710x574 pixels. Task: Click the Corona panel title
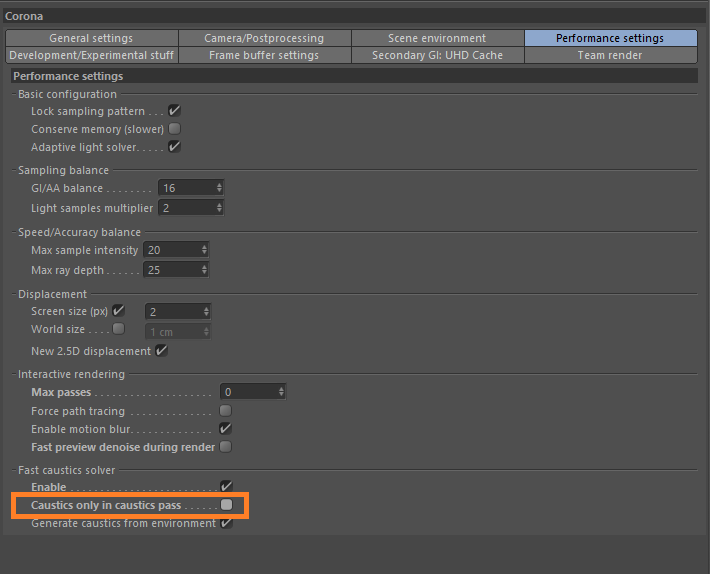click(x=24, y=16)
